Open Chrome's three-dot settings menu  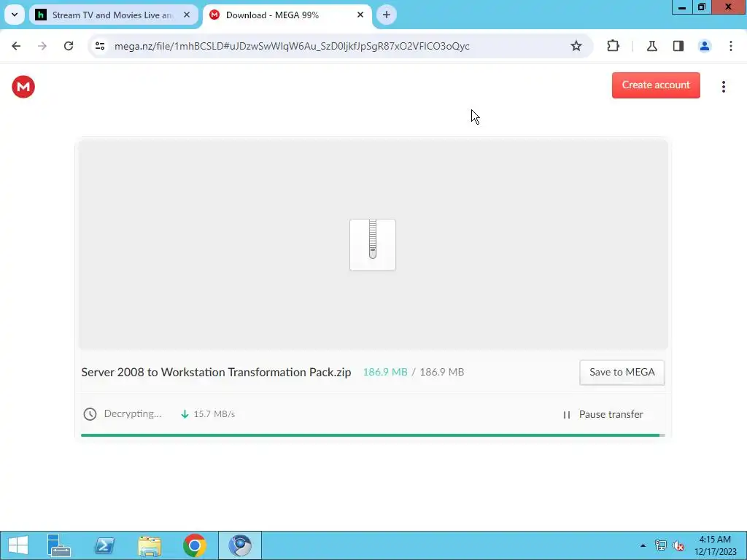tap(731, 46)
